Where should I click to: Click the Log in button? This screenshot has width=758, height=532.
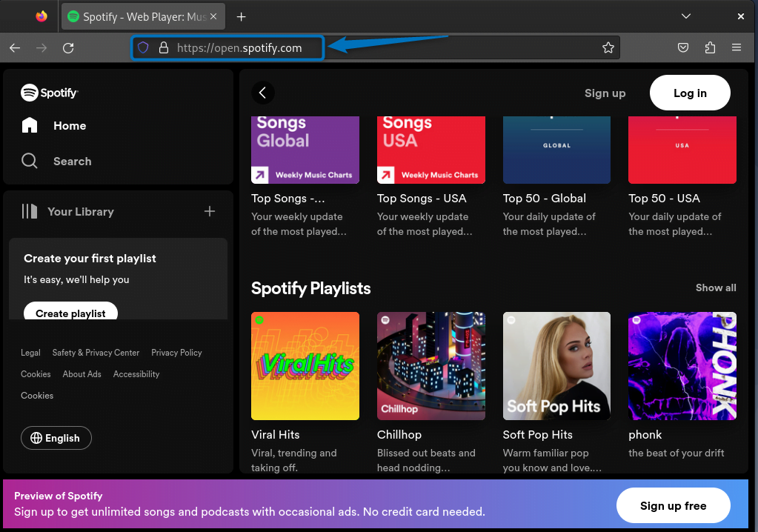pos(689,93)
